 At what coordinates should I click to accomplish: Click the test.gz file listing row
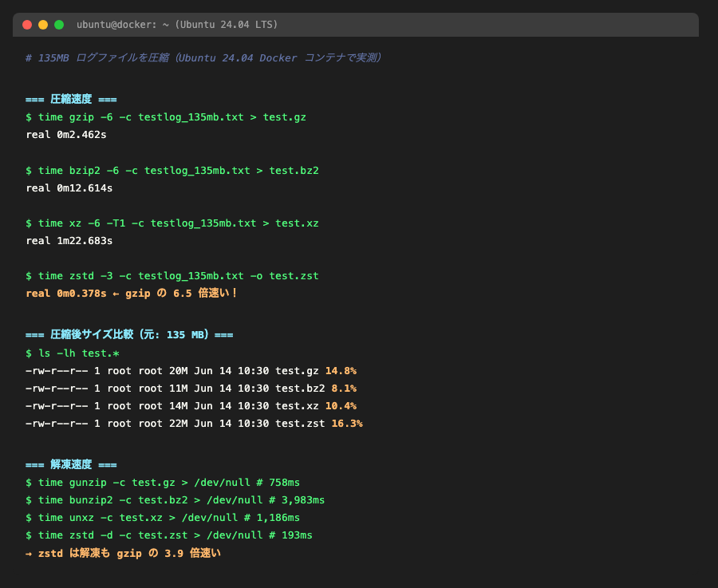pyautogui.click(x=191, y=370)
